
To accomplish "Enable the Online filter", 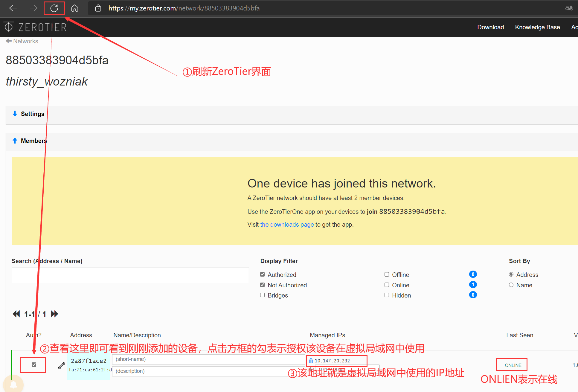I will click(x=387, y=285).
